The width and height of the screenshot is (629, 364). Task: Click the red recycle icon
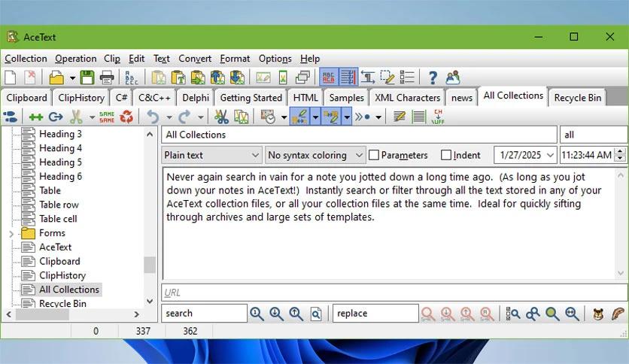(126, 117)
